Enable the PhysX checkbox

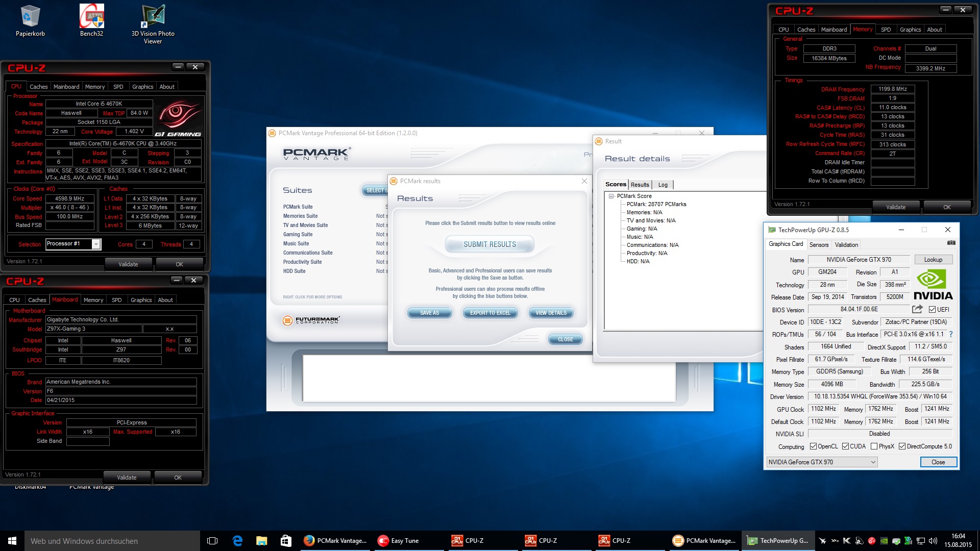pos(874,446)
